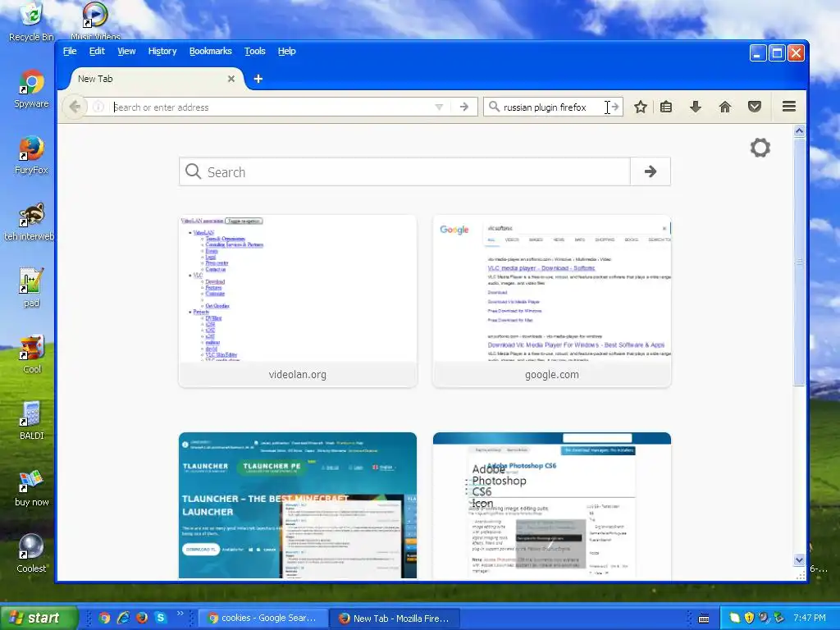Open the Help menu
This screenshot has height=630, width=840.
point(286,51)
